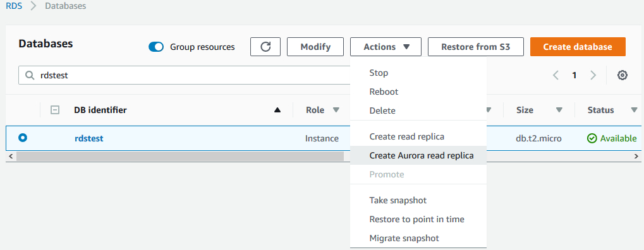Screen dimensions: 644x250
Task: Select Take snapshot menu entry
Action: (418, 200)
